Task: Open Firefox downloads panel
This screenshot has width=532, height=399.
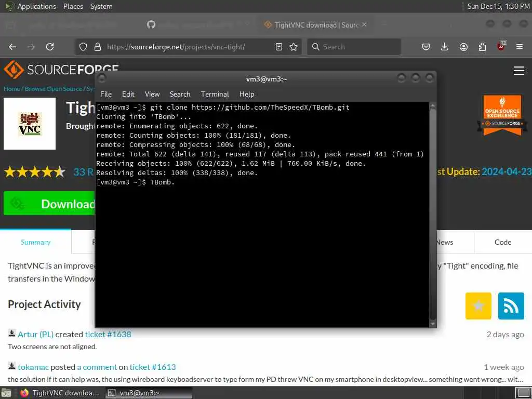Action: click(x=445, y=47)
